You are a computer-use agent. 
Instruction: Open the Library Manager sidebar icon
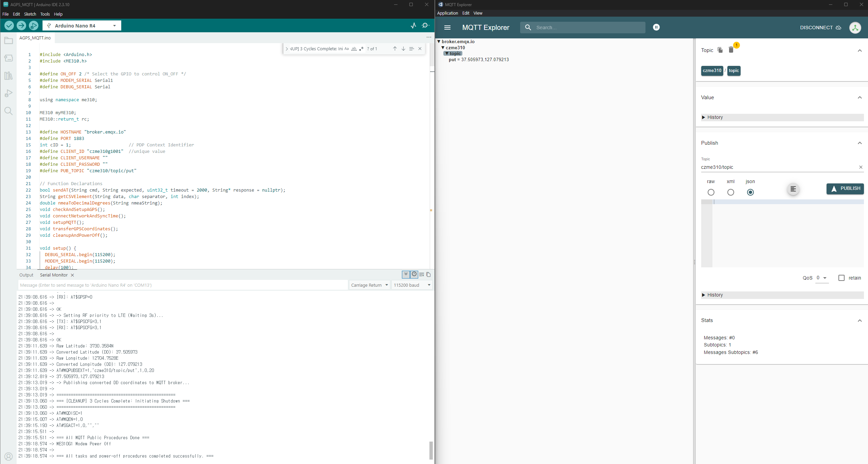(x=8, y=76)
